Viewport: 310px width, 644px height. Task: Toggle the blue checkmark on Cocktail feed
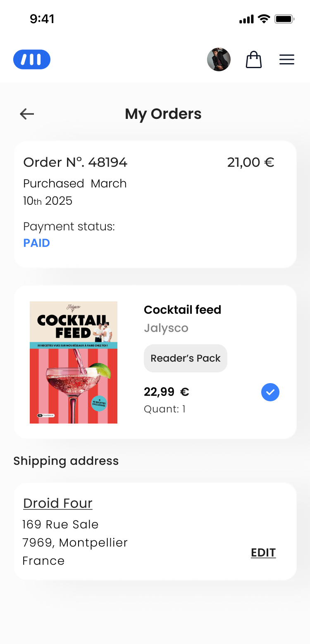(x=270, y=392)
